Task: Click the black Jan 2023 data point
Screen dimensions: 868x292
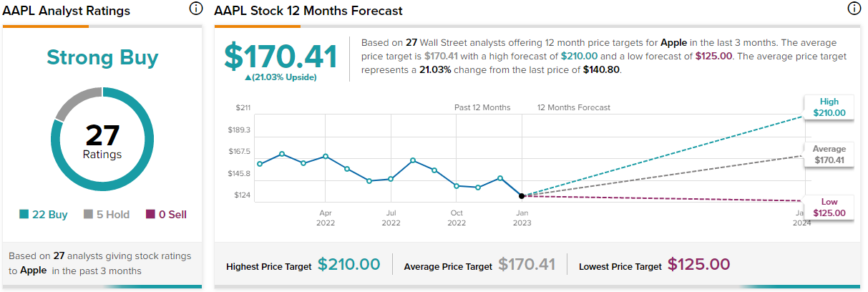Action: [x=522, y=195]
